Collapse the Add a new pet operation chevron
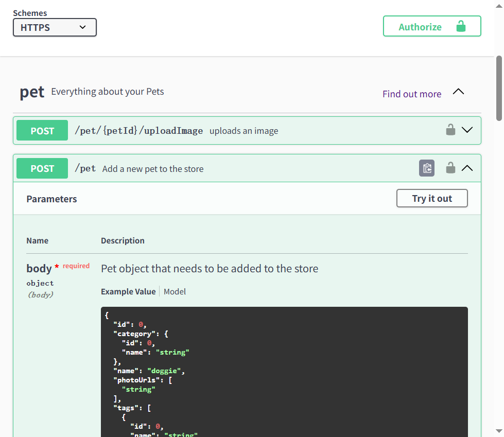504x437 pixels. tap(467, 168)
